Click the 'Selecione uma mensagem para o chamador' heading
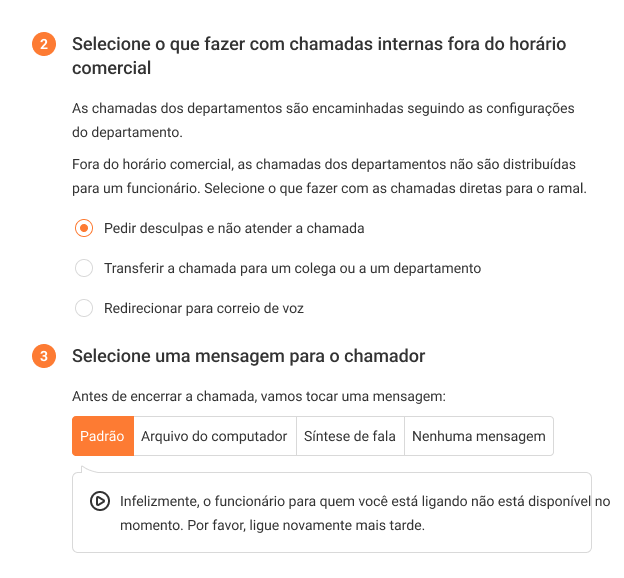The width and height of the screenshot is (624, 578). tap(249, 356)
